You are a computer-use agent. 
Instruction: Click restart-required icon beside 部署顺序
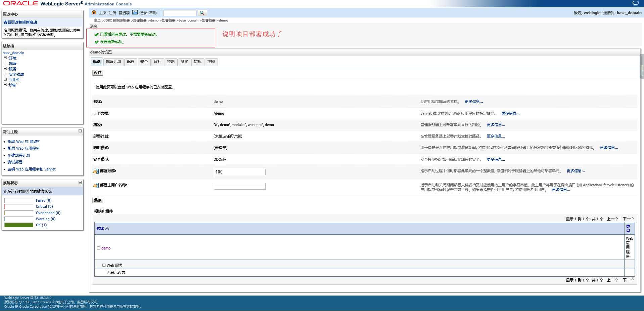coord(96,171)
